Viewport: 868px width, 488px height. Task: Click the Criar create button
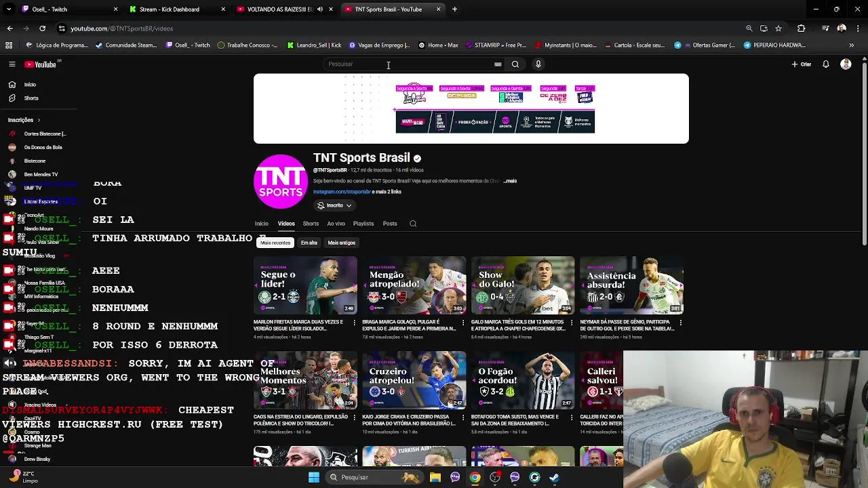pyautogui.click(x=802, y=64)
